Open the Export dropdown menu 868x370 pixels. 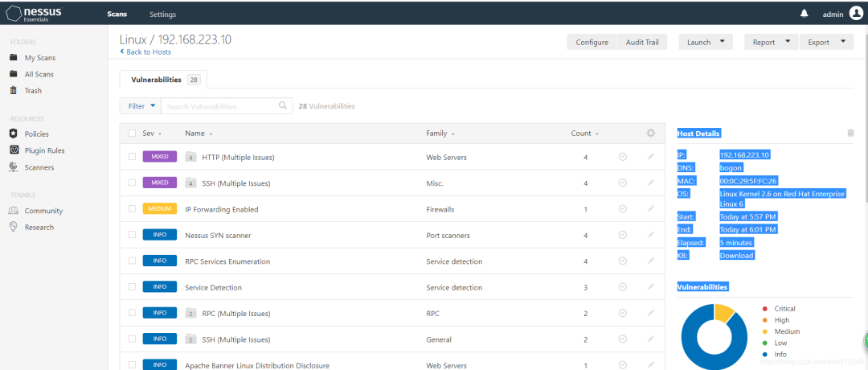point(827,42)
